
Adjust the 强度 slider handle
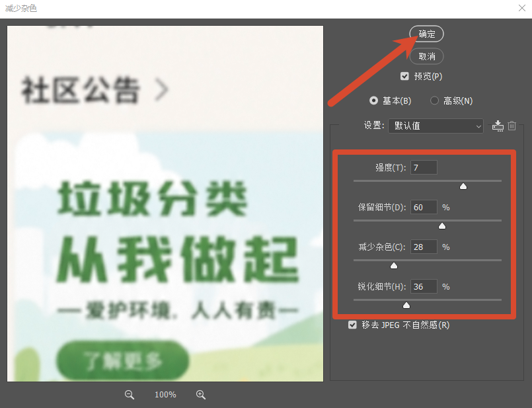point(463,186)
